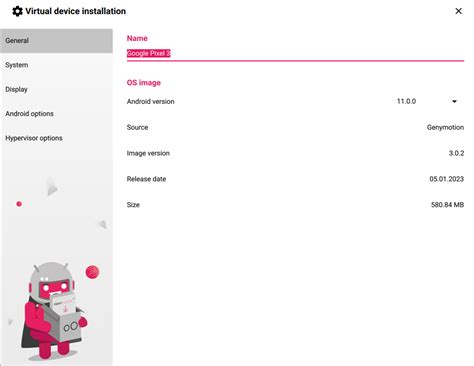This screenshot has width=474, height=366.
Task: Click the Android version label
Action: (x=150, y=101)
